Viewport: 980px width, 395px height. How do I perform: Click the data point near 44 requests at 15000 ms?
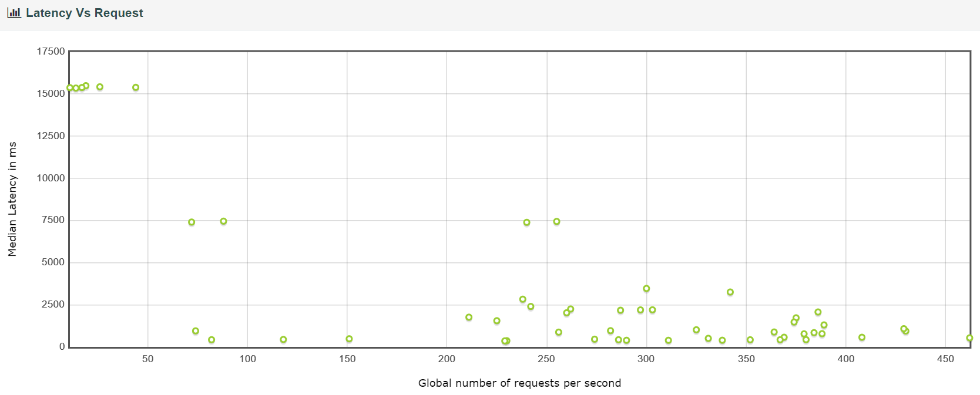[136, 87]
